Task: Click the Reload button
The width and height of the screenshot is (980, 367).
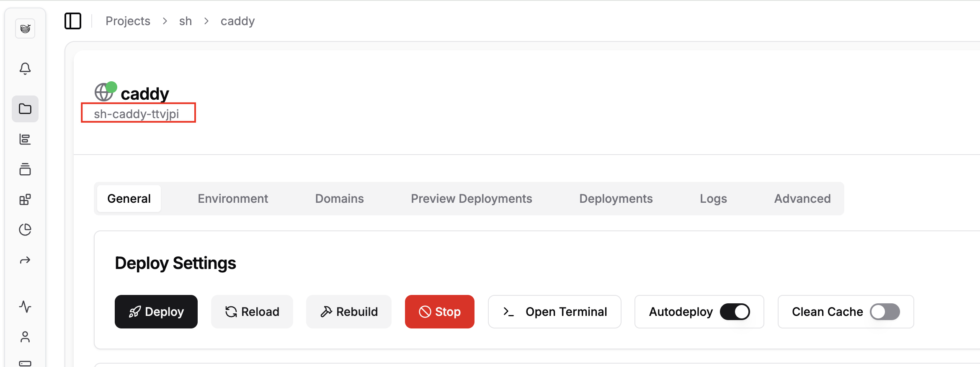Action: coord(252,312)
